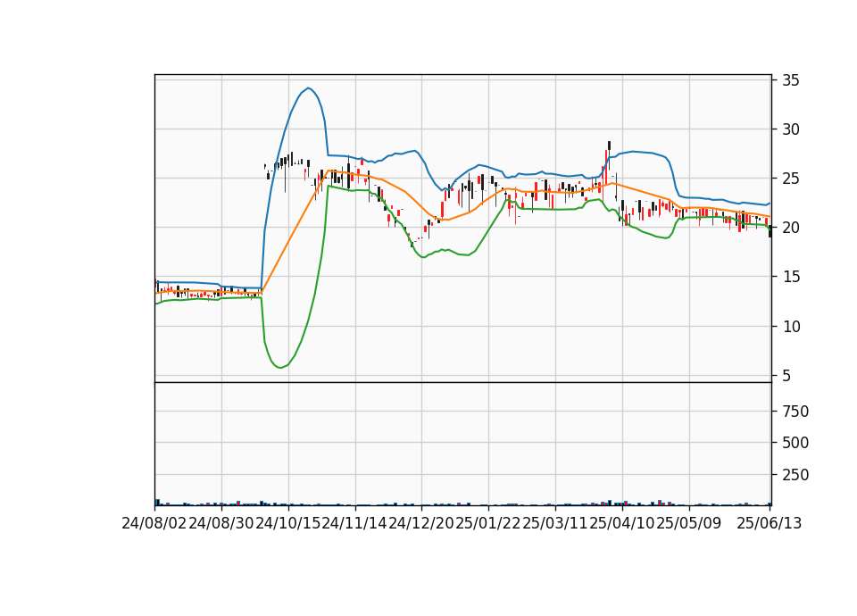Click the volume axis value 750

click(795, 411)
